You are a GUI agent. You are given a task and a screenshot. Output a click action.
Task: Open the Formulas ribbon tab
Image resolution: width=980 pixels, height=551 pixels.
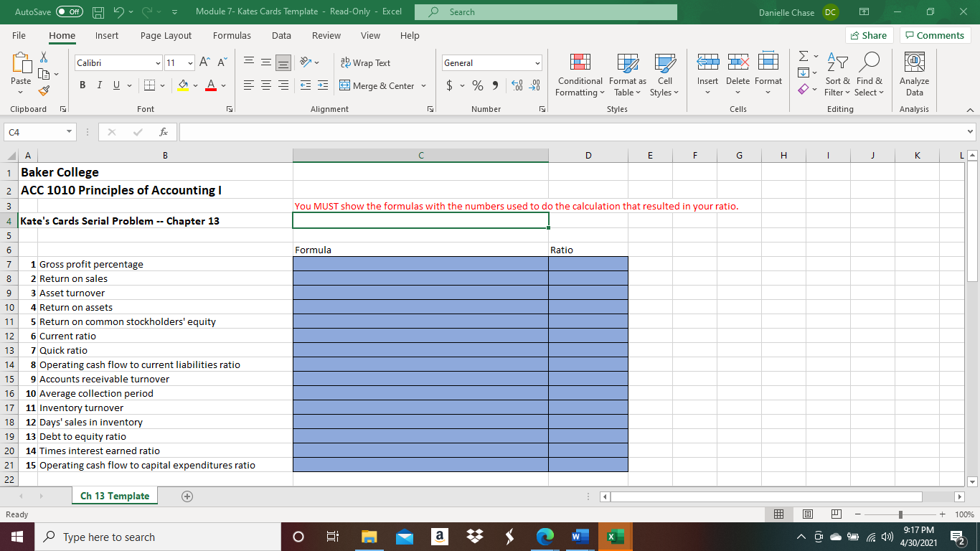coord(232,35)
